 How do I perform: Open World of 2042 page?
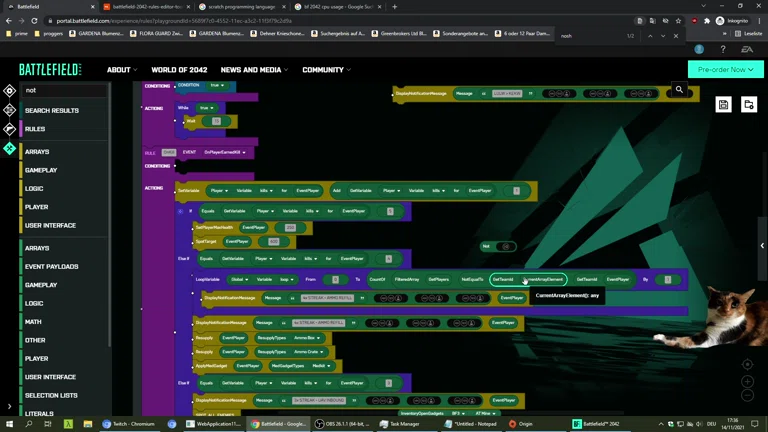click(179, 70)
